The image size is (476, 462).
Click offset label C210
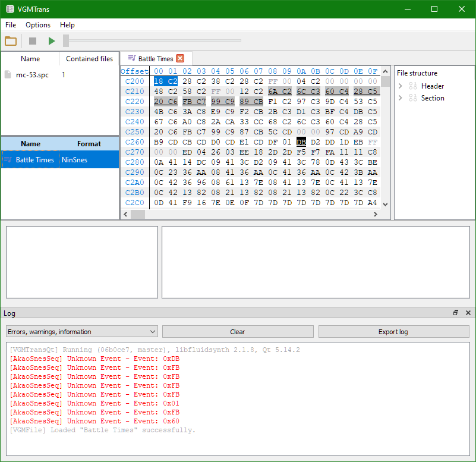[x=134, y=91]
